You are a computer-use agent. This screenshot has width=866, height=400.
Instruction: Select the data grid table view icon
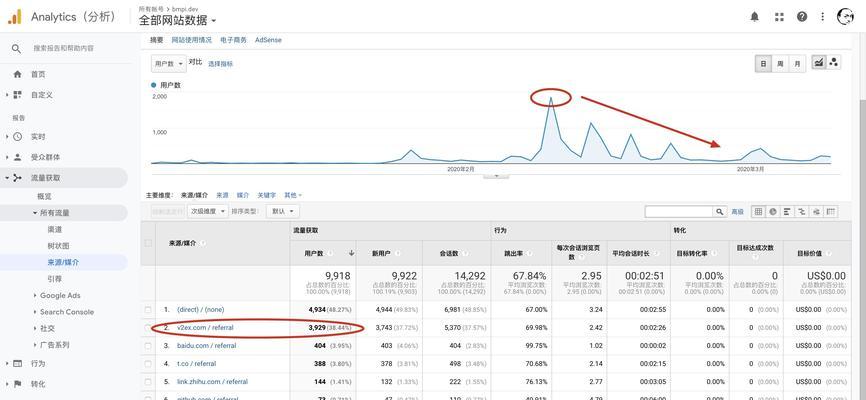759,212
